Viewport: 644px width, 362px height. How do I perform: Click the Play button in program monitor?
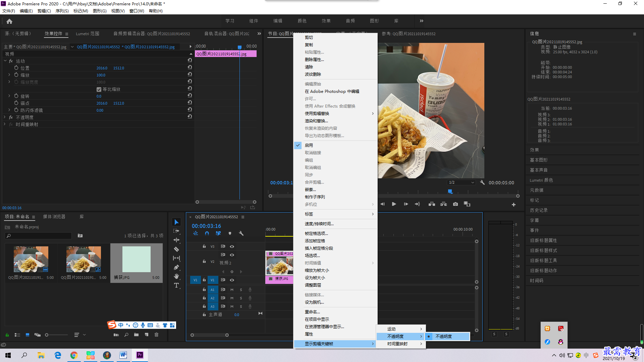pyautogui.click(x=394, y=204)
